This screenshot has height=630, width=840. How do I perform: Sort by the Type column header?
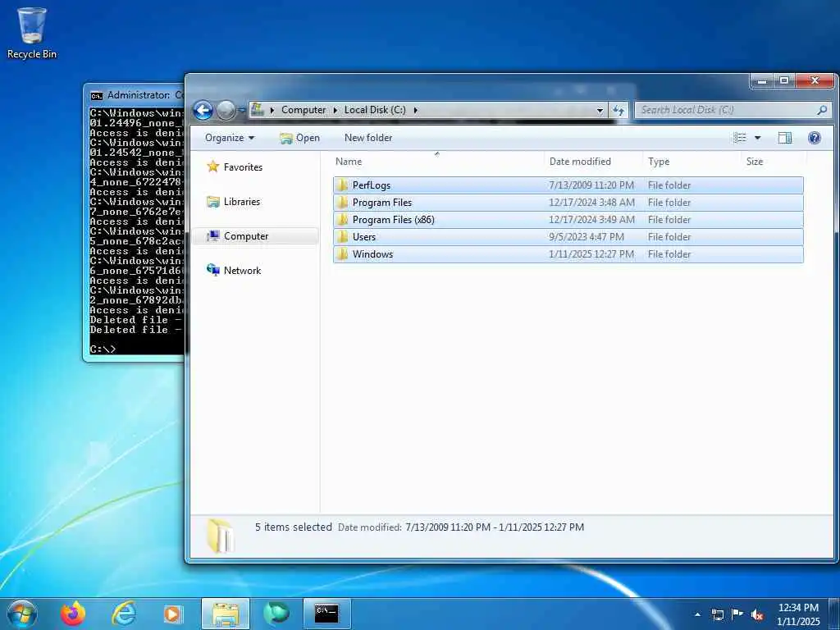(692, 162)
